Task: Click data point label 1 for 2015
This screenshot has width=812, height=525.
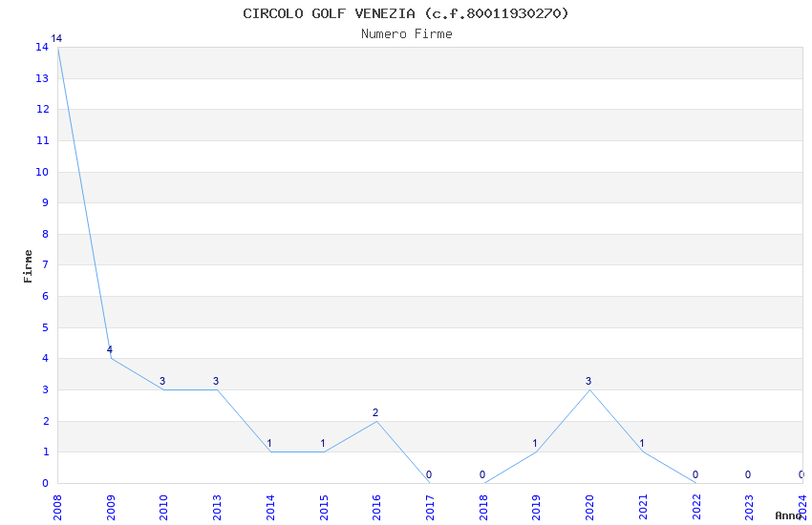Action: (x=323, y=443)
